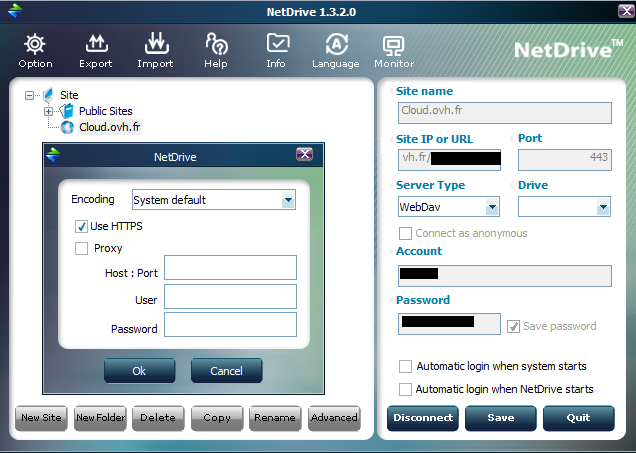Open the Server Type WebDav dropdown
The height and width of the screenshot is (453, 636).
[492, 207]
